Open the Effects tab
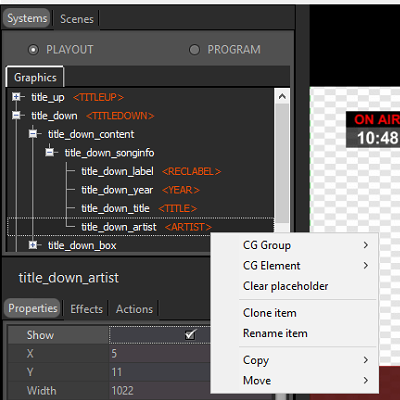The image size is (400, 400). pos(86,309)
